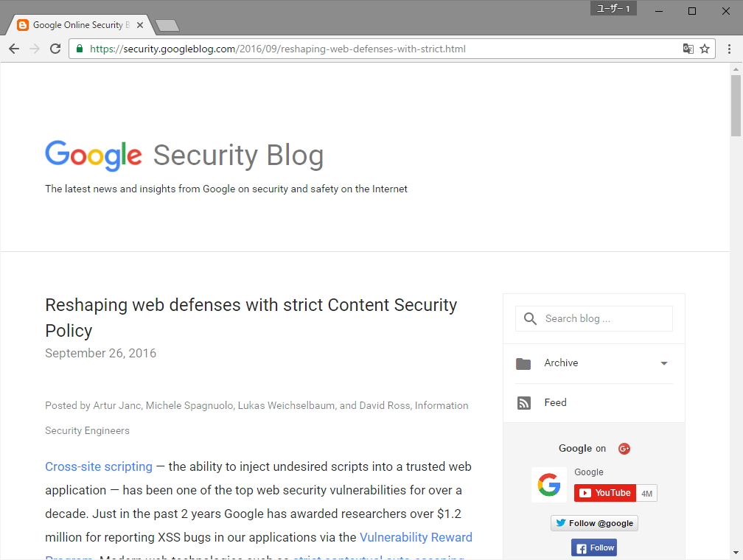Close the Google Online Security tab
This screenshot has width=743, height=560.
(x=140, y=25)
